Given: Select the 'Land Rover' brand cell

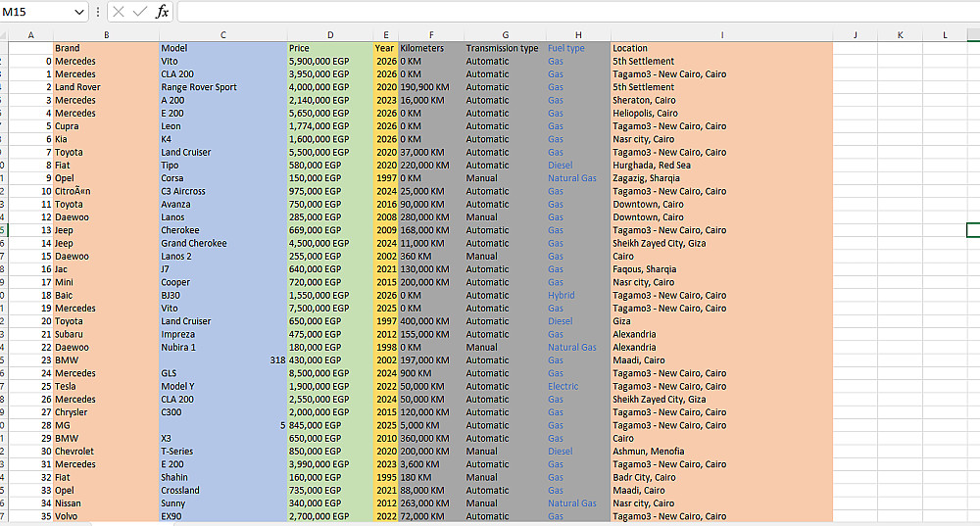Looking at the screenshot, I should 106,87.
